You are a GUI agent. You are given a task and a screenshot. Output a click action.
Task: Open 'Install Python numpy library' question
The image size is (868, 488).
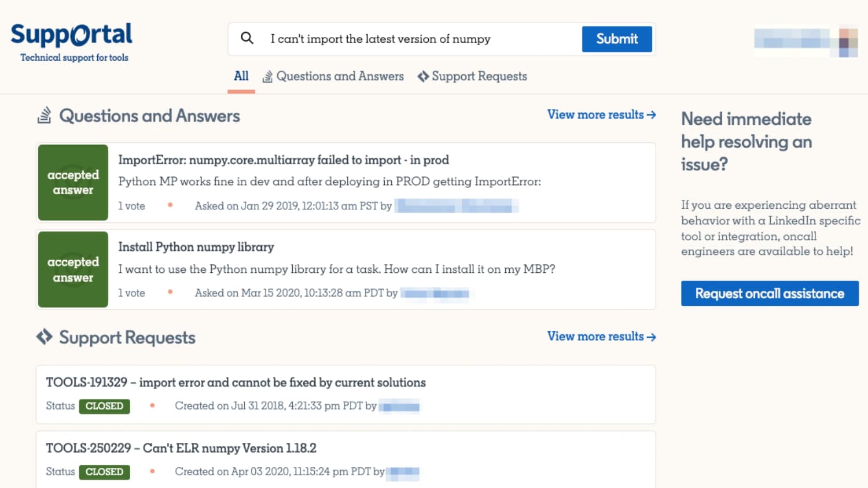click(196, 247)
